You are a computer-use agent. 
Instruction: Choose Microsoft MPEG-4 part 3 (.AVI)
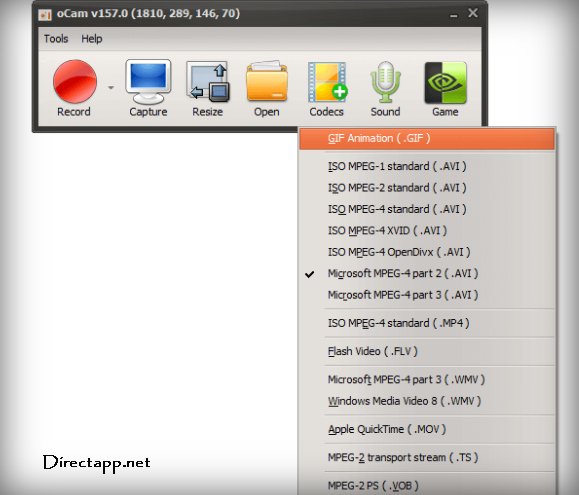click(x=427, y=295)
